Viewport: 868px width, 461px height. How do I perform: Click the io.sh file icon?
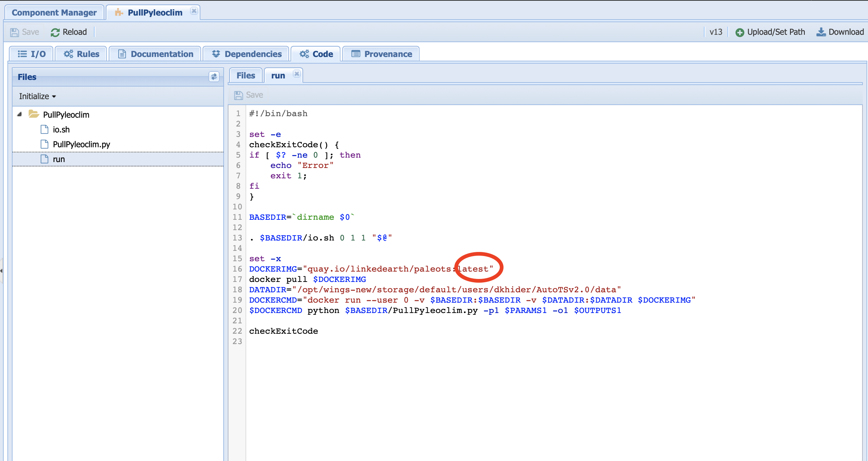pos(44,129)
